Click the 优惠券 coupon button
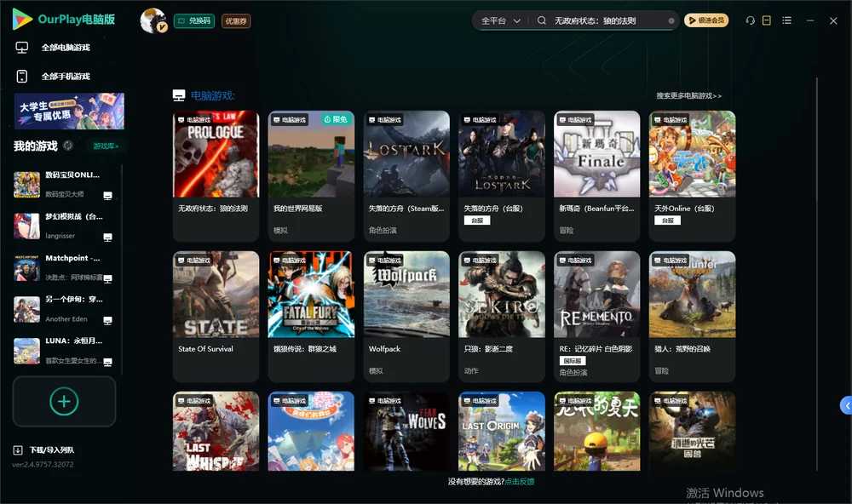This screenshot has width=852, height=504. coord(236,20)
